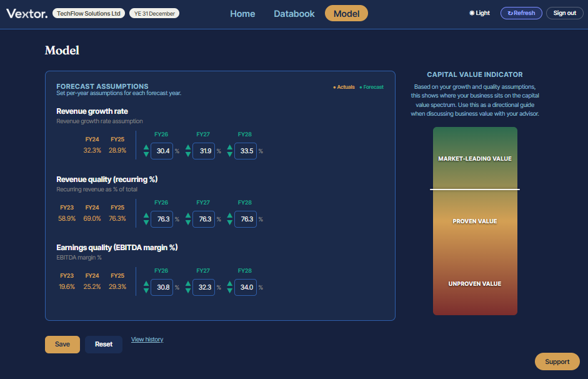Increase FY28 EBITDA margin with up arrow
The image size is (588, 379).
point(230,284)
